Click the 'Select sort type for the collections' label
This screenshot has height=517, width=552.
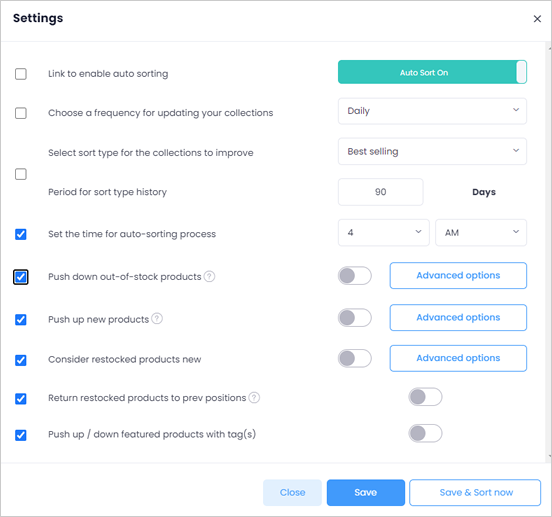(151, 153)
